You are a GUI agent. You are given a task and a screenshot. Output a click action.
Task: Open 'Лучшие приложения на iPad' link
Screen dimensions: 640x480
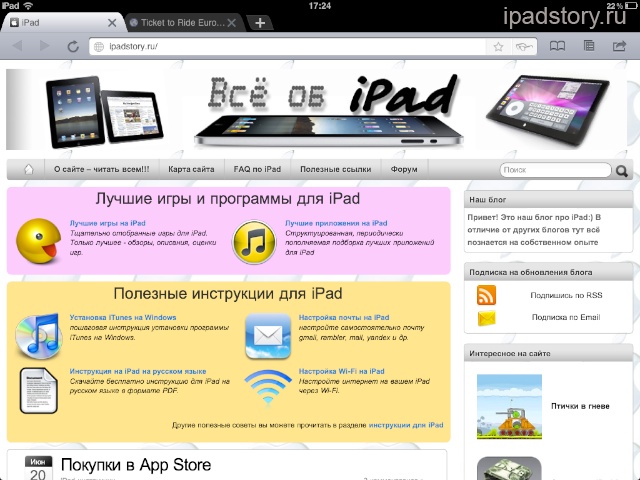(x=336, y=223)
